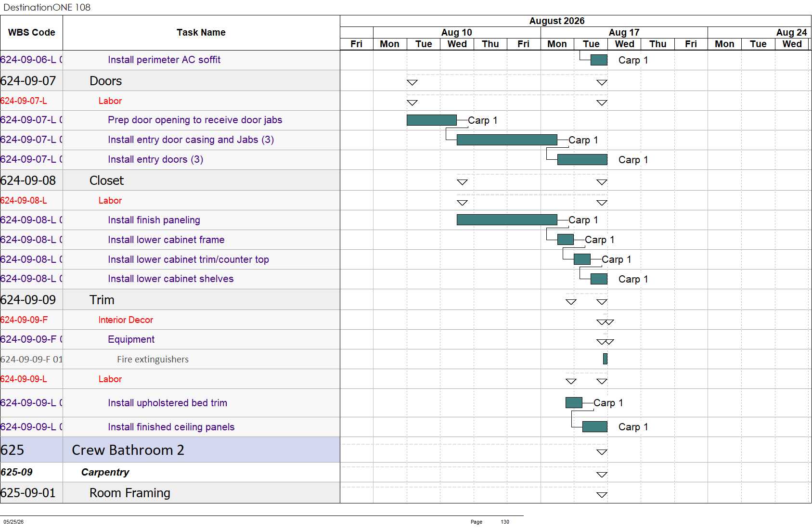Screen dimensions: 812x528
Task: Click the DestinationONE 108 title
Action: [x=47, y=7]
